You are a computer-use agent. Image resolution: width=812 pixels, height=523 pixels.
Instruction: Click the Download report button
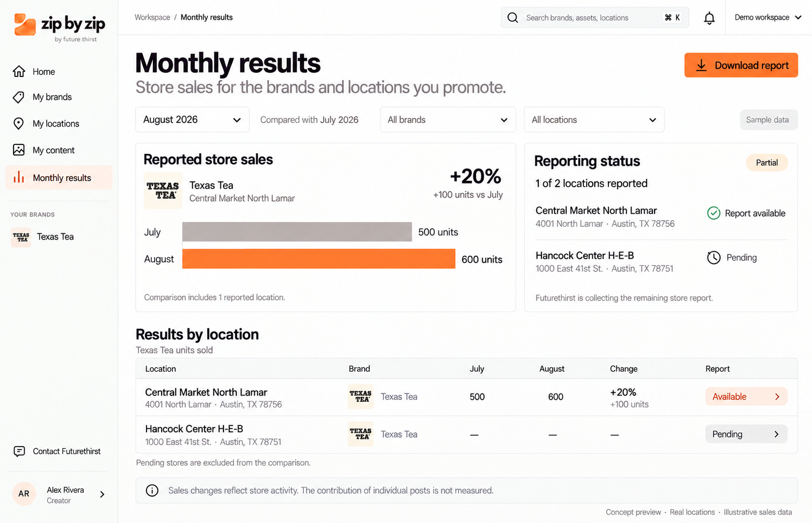[741, 65]
